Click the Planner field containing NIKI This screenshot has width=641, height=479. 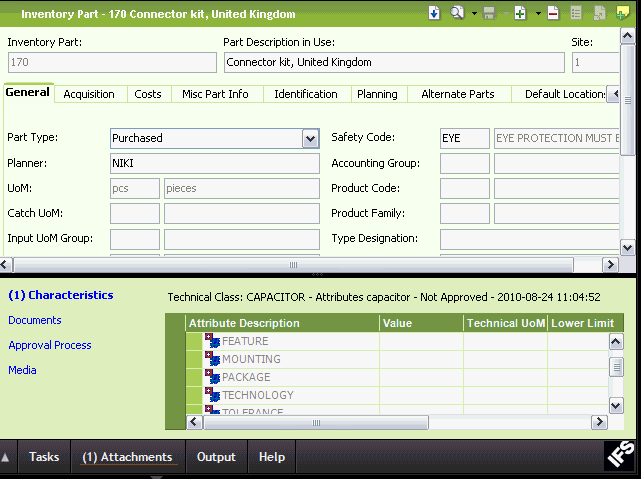(215, 163)
